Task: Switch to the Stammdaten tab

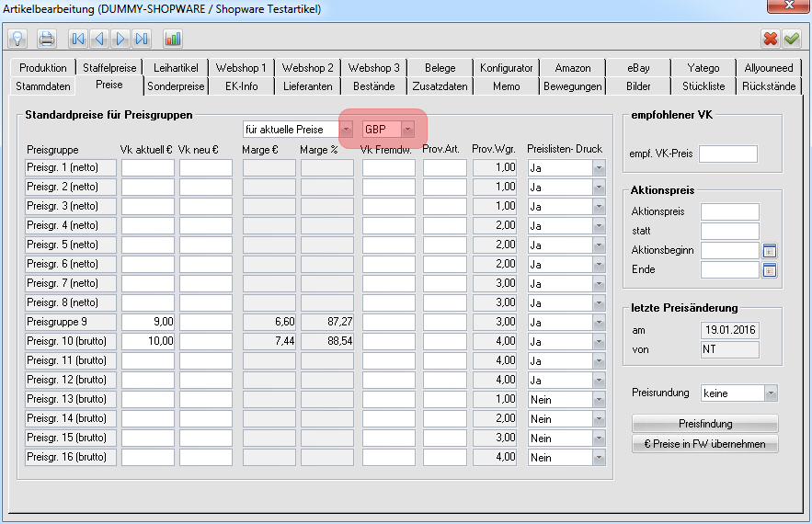Action: point(43,86)
